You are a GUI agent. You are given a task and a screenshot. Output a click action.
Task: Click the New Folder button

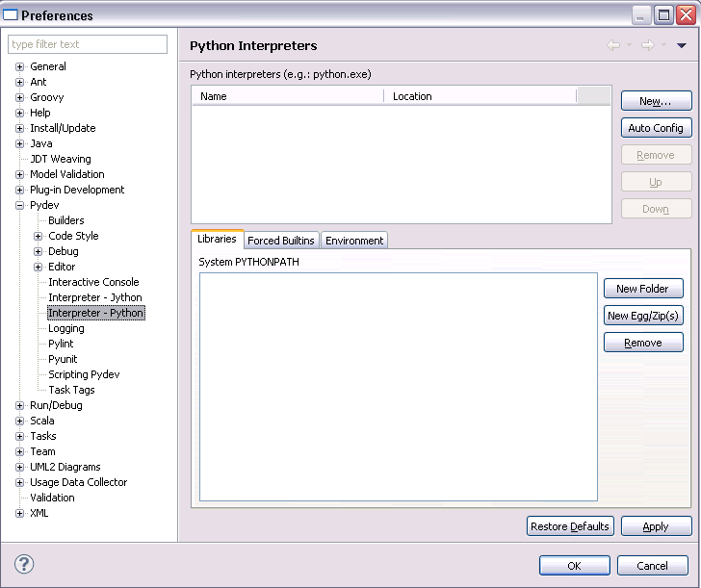pyautogui.click(x=642, y=289)
